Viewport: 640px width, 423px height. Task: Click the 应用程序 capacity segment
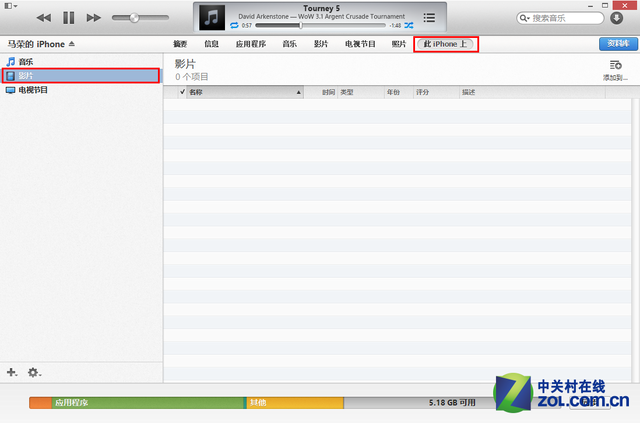click(148, 403)
